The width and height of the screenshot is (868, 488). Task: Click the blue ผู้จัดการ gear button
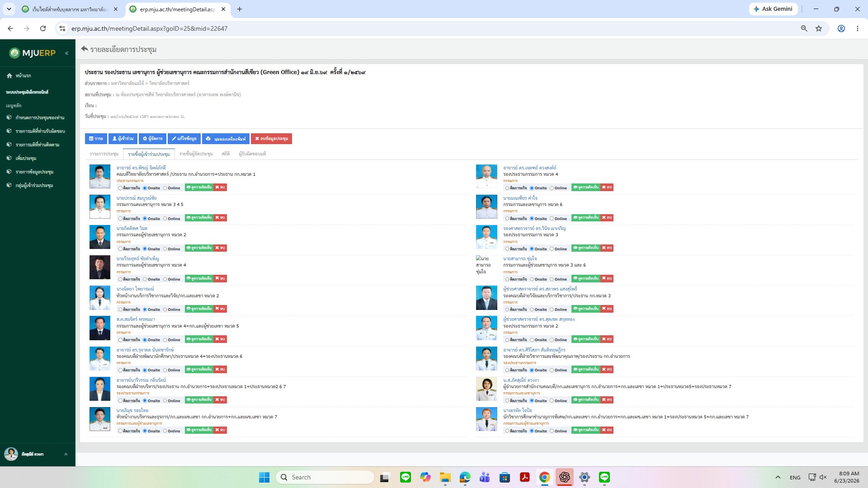point(152,139)
